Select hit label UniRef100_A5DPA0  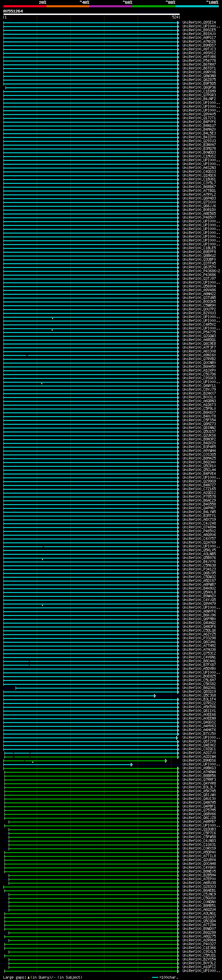pyautogui.click(x=199, y=852)
